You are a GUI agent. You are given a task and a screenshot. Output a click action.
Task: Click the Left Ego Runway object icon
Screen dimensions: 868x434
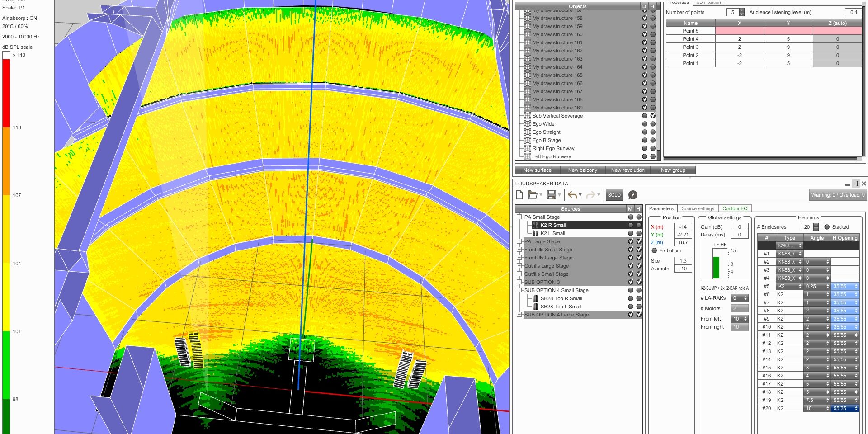tap(527, 156)
